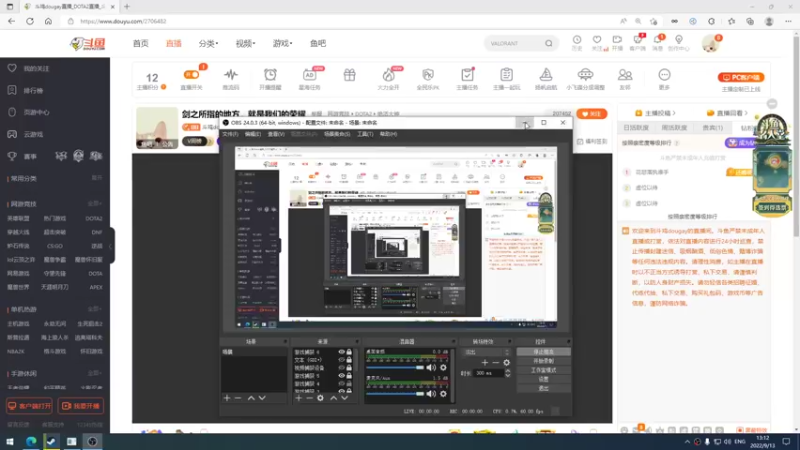This screenshot has width=800, height=450.
Task: Toggle lock of 视频捕获设备 source
Action: (x=349, y=367)
